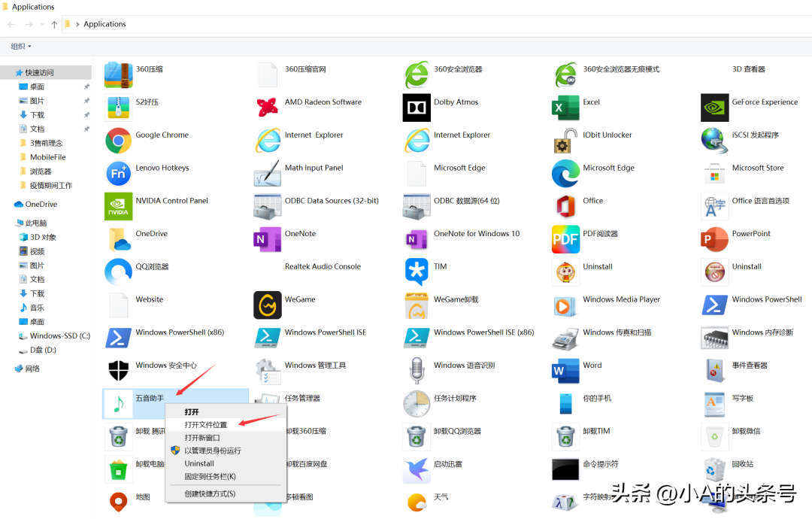The width and height of the screenshot is (812, 519).
Task: Select 打开新窗口 from the context menu
Action: pos(202,438)
